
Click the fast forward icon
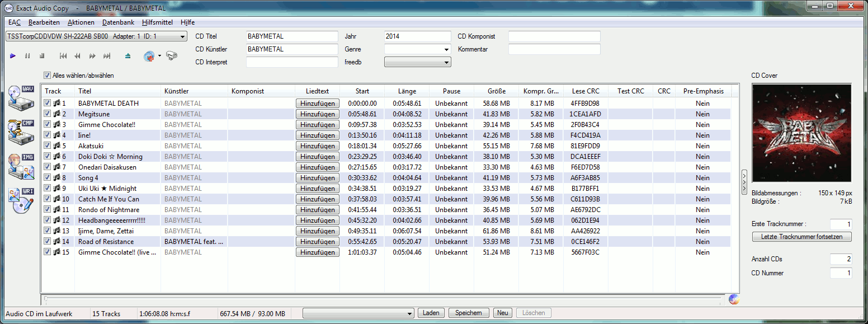point(92,56)
